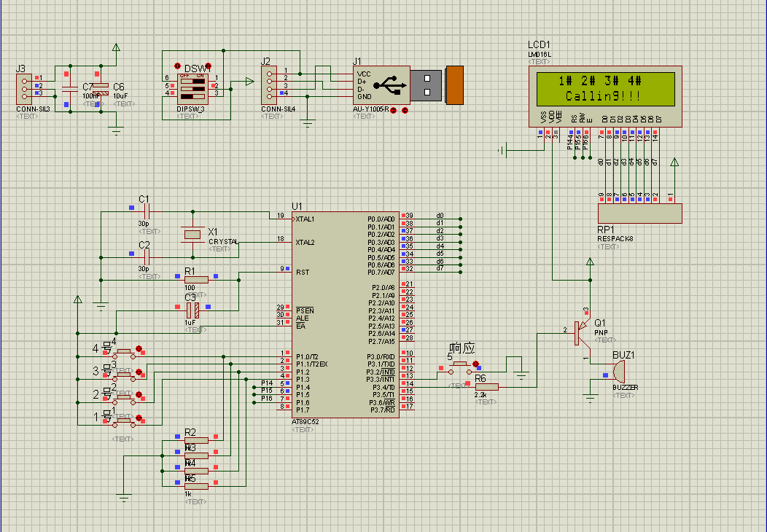Screen dimensions: 767x532
Task: Activate the 4号 push button contact
Action: pos(123,353)
